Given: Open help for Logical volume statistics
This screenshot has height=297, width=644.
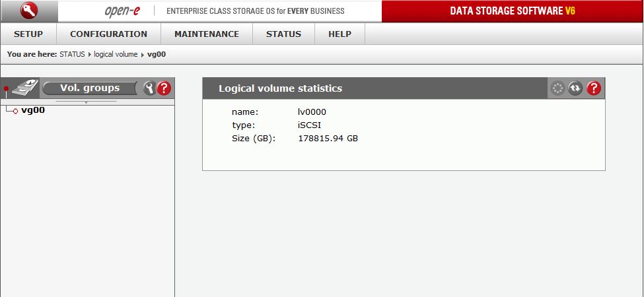Looking at the screenshot, I should [x=594, y=88].
